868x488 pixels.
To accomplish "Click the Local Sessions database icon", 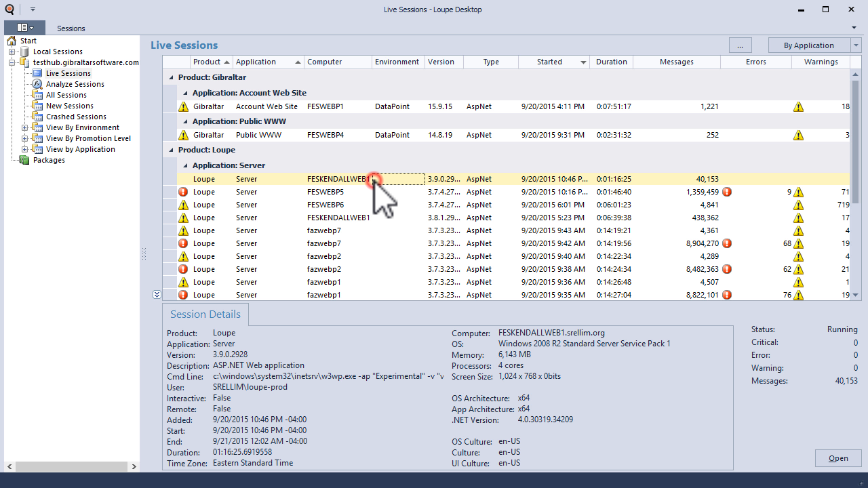I will click(24, 52).
